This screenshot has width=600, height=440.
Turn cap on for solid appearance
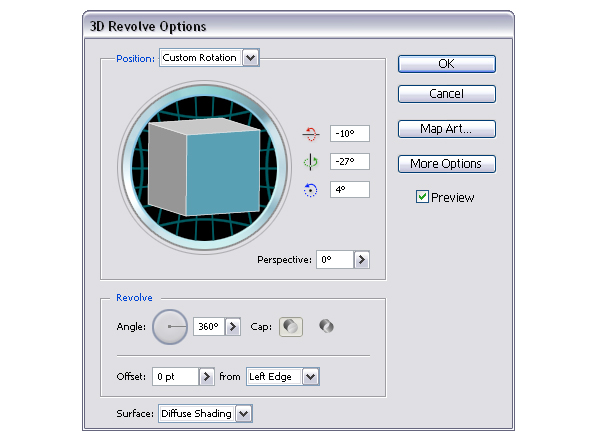point(291,326)
